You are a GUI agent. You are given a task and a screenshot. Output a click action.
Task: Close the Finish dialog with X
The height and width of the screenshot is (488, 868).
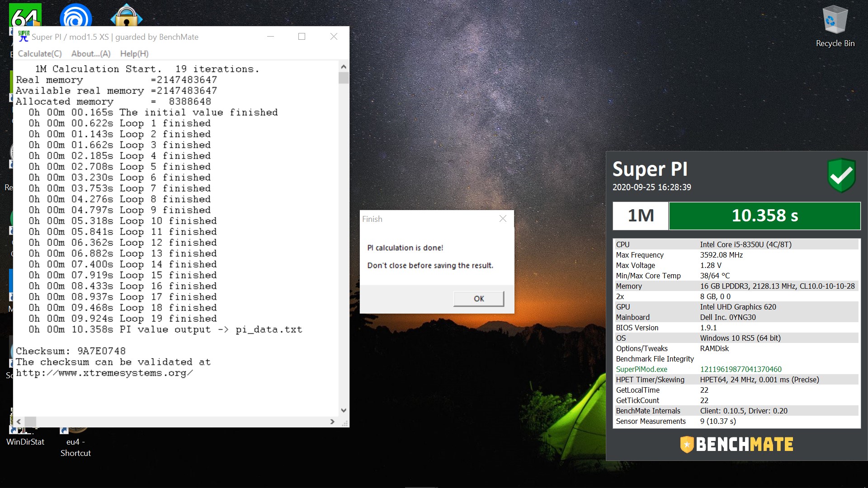(503, 219)
